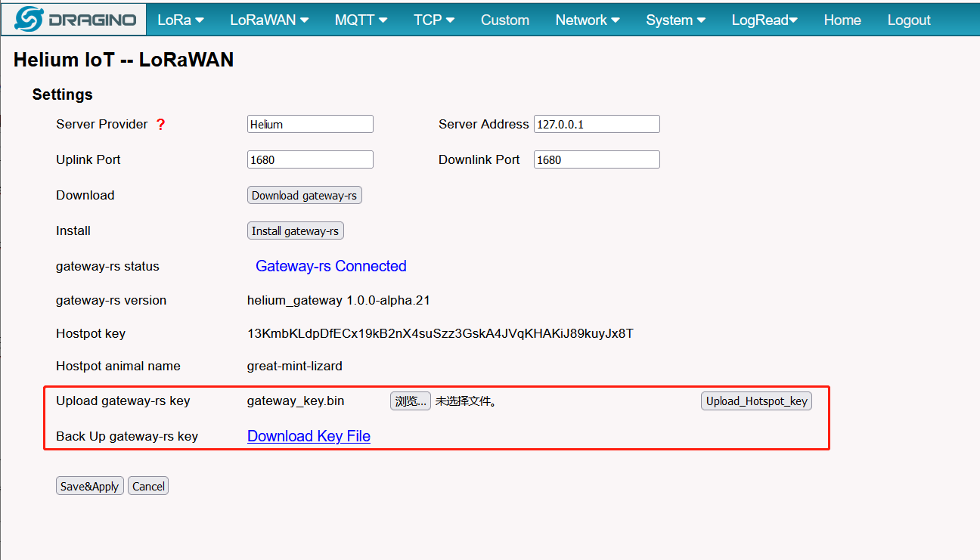Open the LoRa dropdown menu

click(181, 20)
